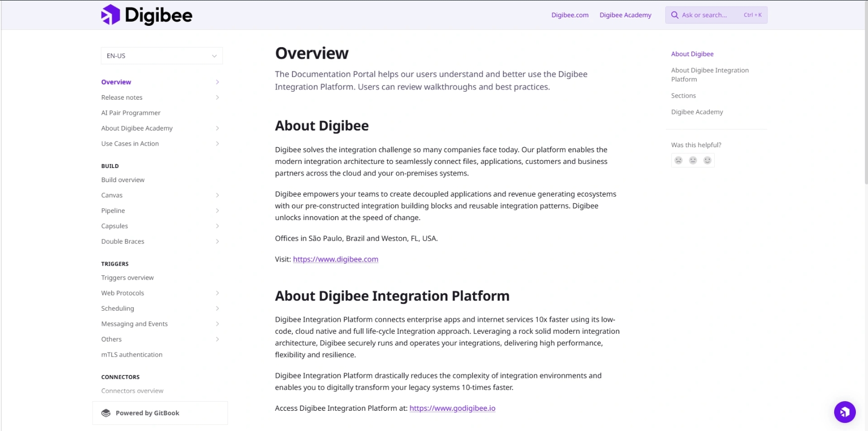Expand the Release notes section
This screenshot has height=431, width=868.
(217, 98)
